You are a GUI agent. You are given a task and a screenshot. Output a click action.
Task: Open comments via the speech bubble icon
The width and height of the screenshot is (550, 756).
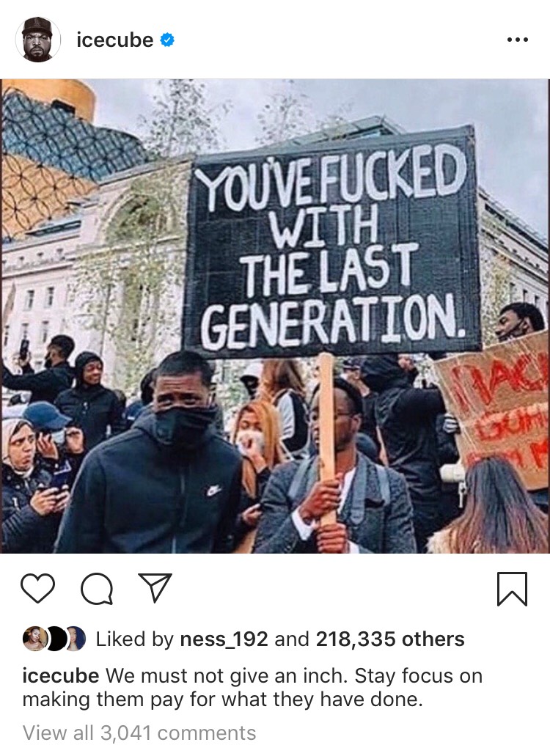[97, 589]
